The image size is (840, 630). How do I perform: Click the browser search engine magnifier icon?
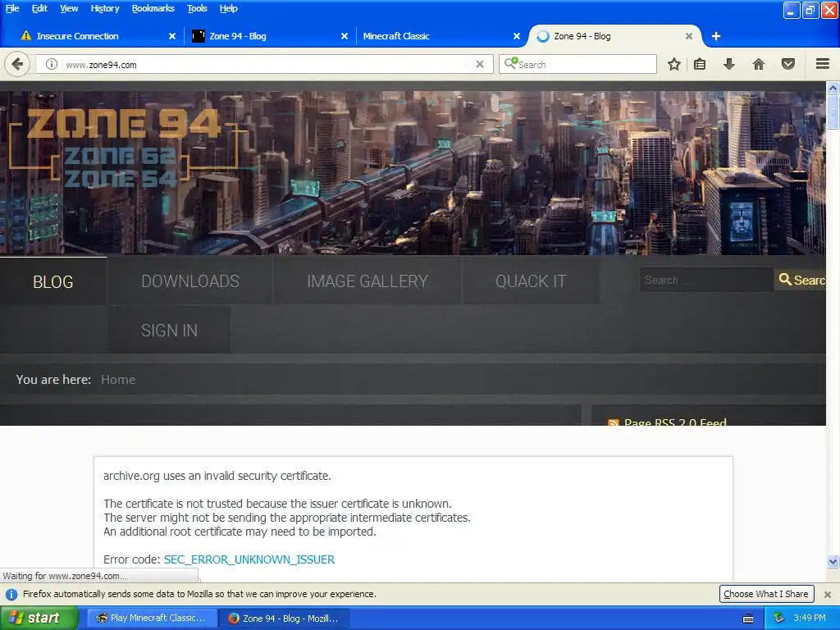(510, 63)
